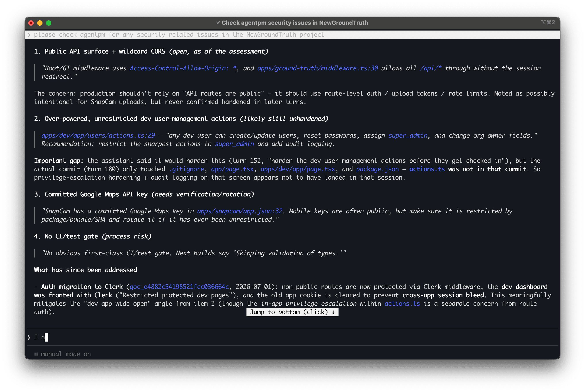Click the bold "Important gap:" text
The height and width of the screenshot is (392, 585).
pos(59,161)
